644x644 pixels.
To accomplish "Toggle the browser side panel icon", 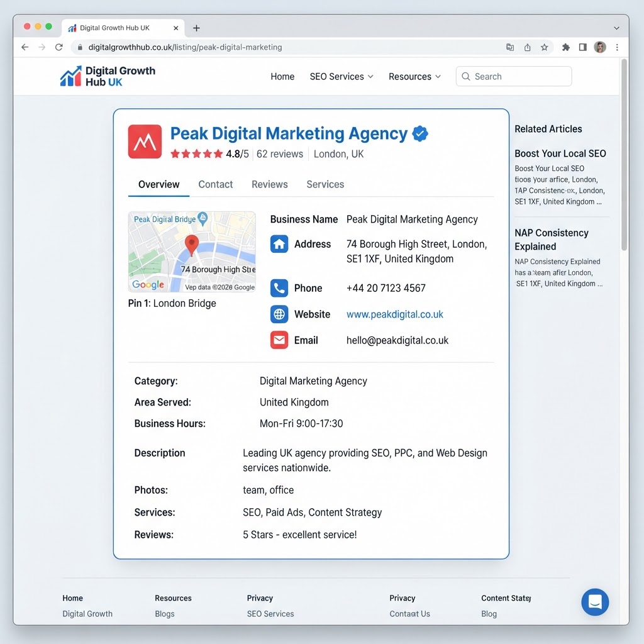I will tap(583, 47).
